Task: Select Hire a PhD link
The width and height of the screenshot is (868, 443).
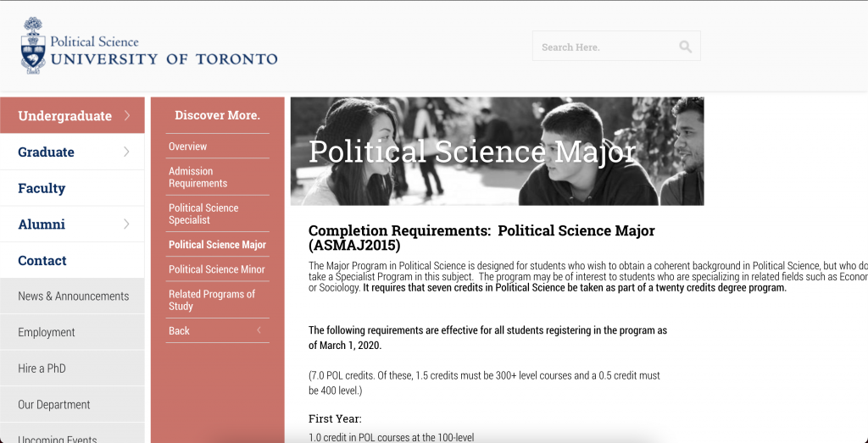Action: click(42, 368)
